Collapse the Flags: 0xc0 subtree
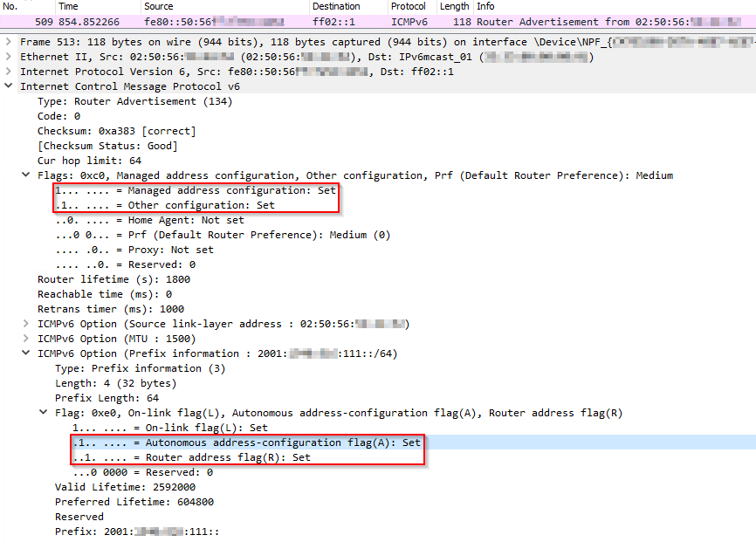 click(26, 175)
